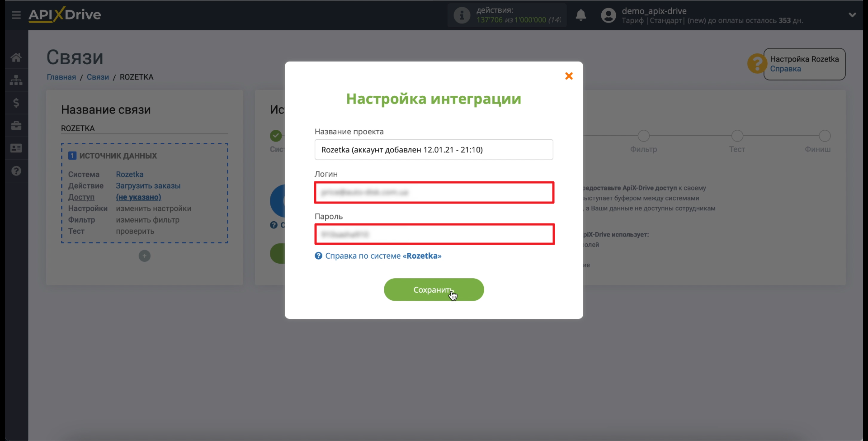Click the Сохранить button
Image resolution: width=868 pixels, height=441 pixels.
click(x=434, y=289)
